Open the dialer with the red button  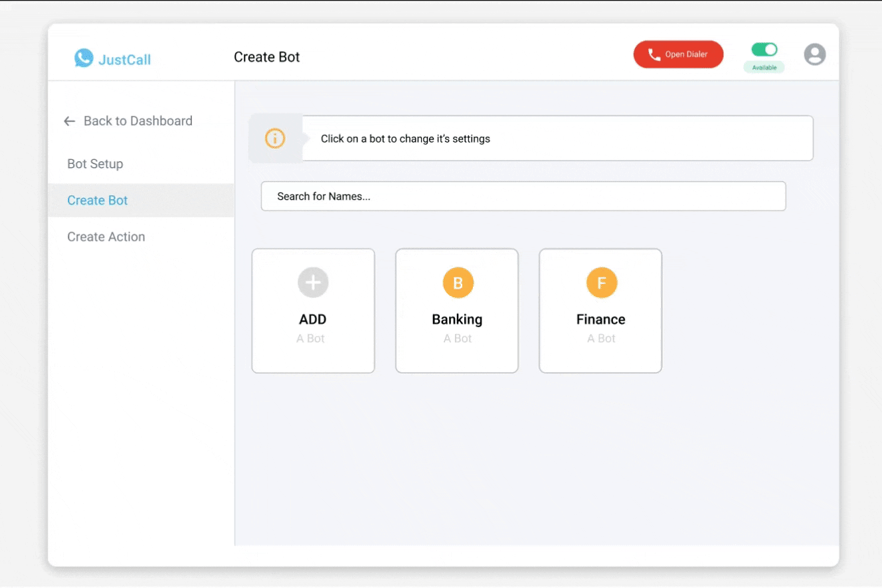pos(678,54)
